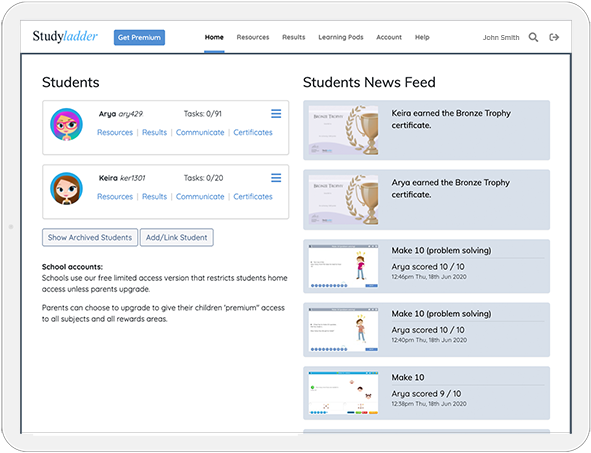Click the Get Premium button

[x=139, y=37]
